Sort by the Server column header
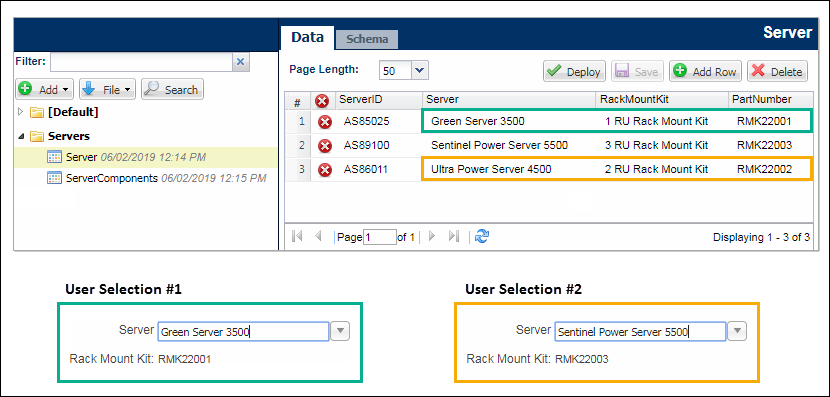The height and width of the screenshot is (397, 830). tap(509, 100)
